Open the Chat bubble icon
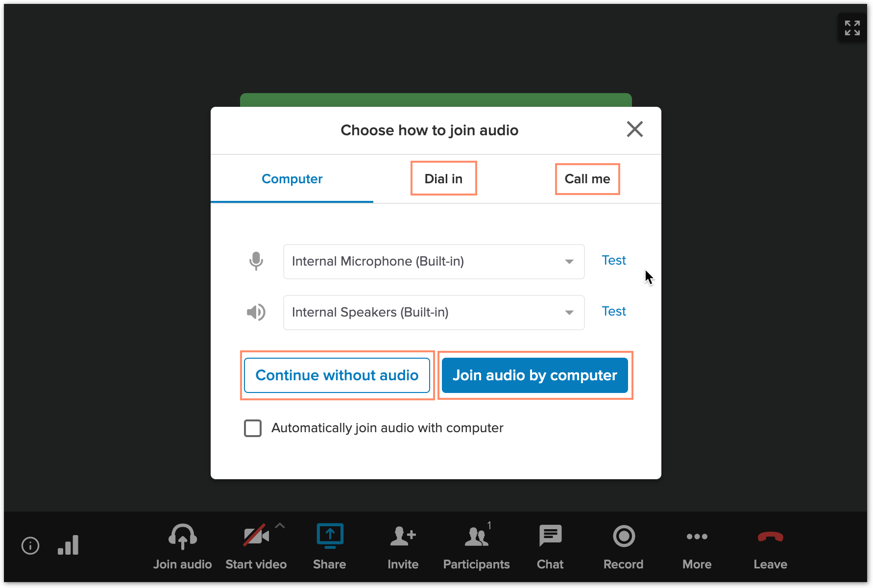873x588 pixels. pos(550,536)
